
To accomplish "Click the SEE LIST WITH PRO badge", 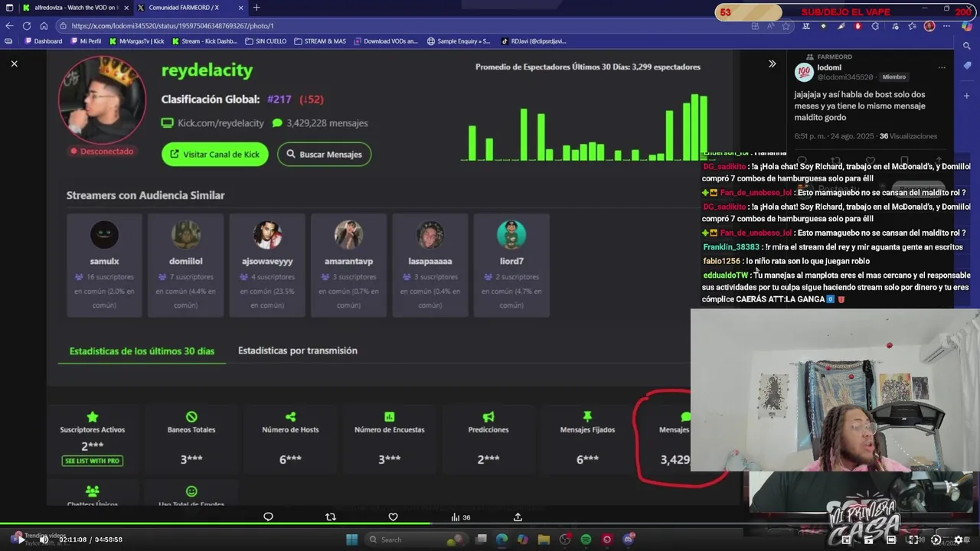I will tap(93, 461).
